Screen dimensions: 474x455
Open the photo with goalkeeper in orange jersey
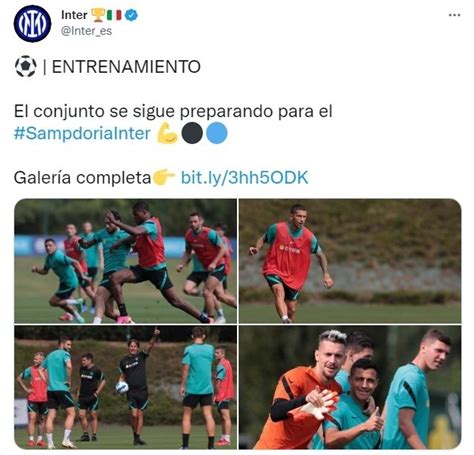(350, 387)
